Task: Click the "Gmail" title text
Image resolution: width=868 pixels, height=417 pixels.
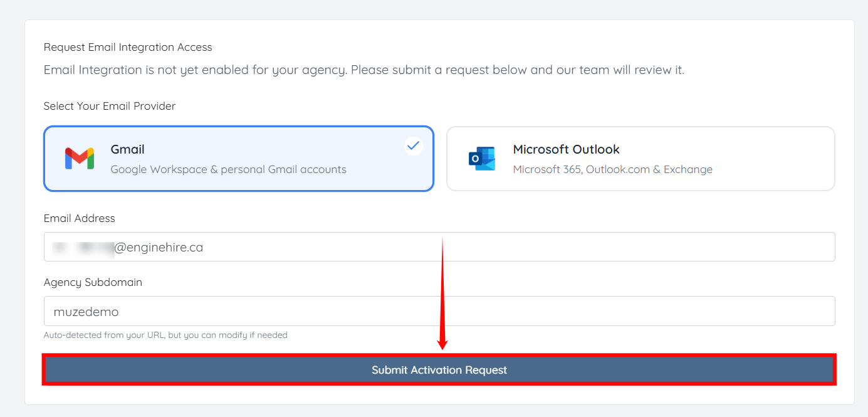Action: [127, 149]
